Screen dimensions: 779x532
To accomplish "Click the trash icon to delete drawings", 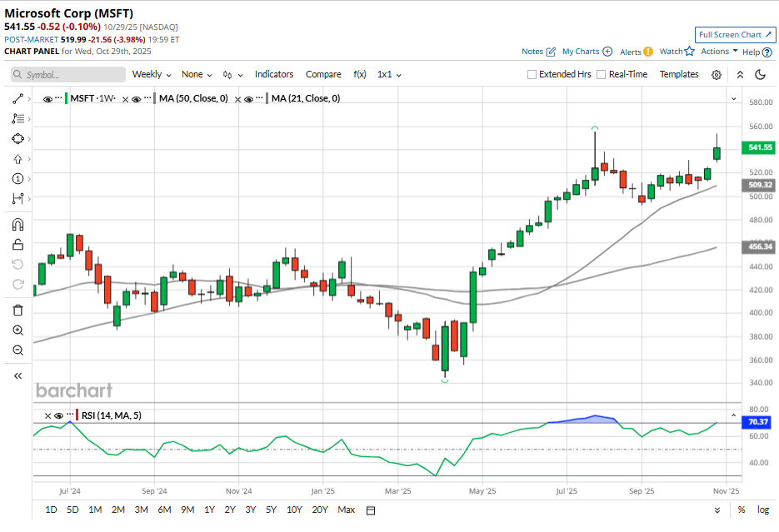I will [17, 311].
